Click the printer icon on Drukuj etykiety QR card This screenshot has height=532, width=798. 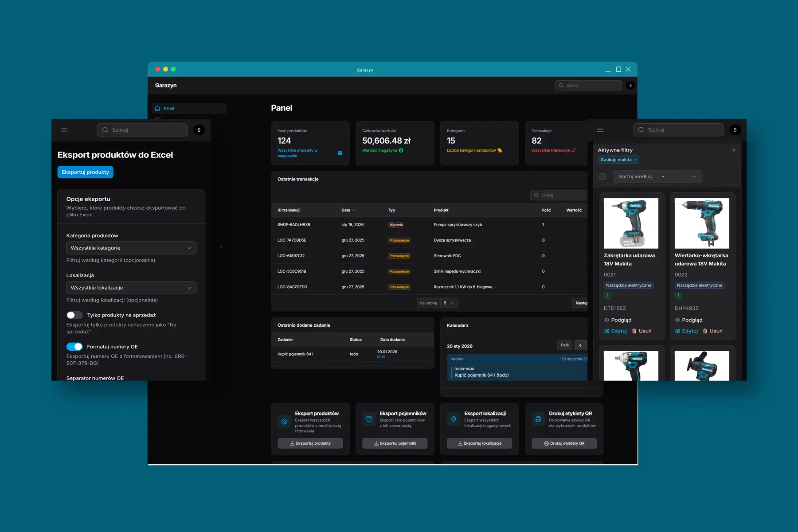[x=538, y=419]
